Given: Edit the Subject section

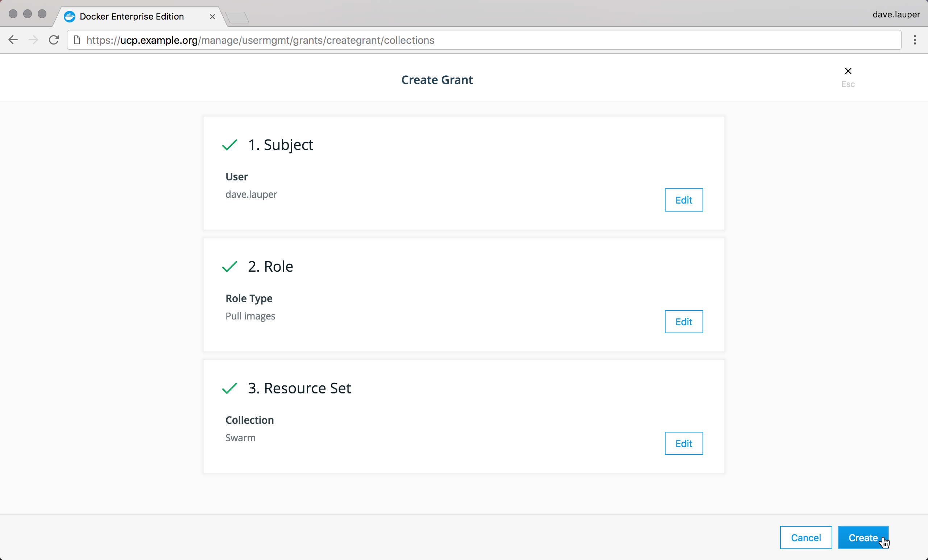Looking at the screenshot, I should point(683,200).
